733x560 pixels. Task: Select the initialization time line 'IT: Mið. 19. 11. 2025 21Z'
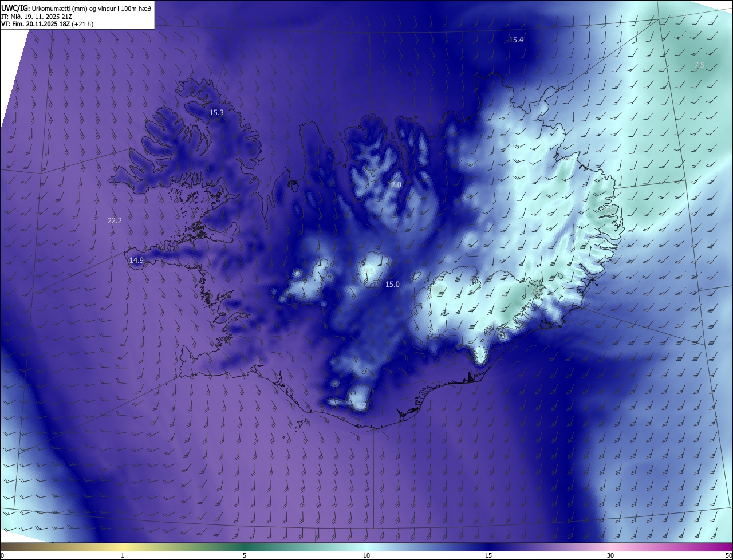[x=38, y=16]
